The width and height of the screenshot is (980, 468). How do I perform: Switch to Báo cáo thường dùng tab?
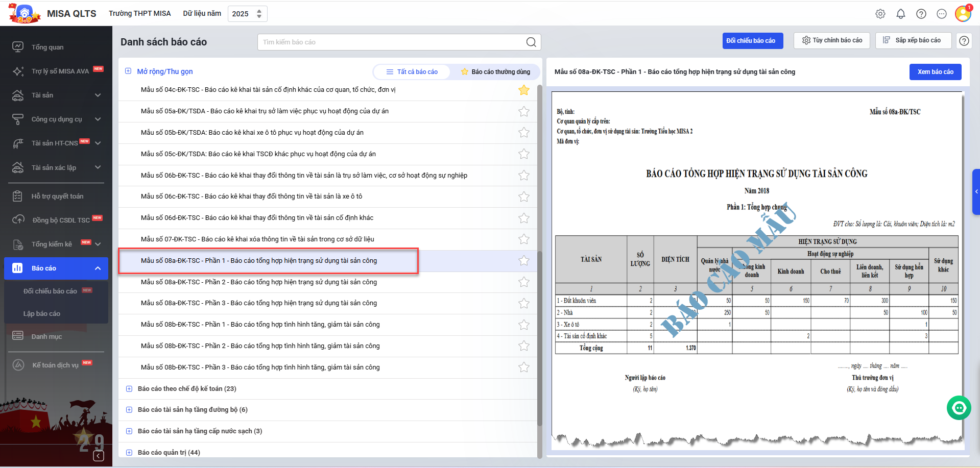pyautogui.click(x=495, y=72)
